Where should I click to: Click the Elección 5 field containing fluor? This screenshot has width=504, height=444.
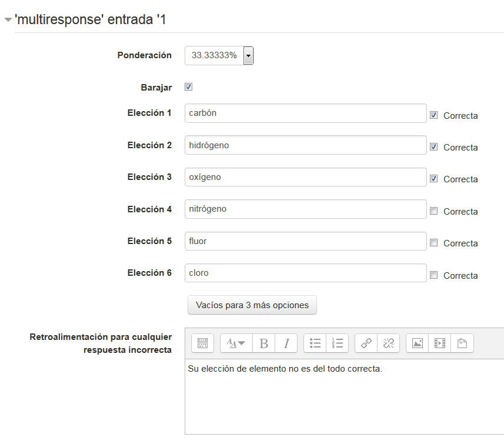[x=305, y=241]
